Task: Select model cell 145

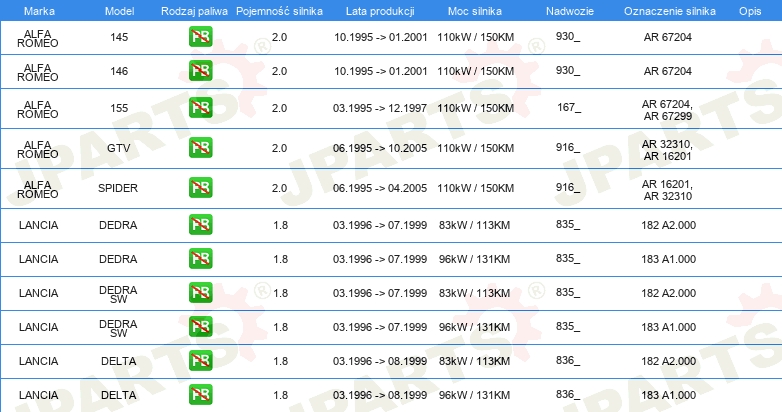Action: [x=119, y=37]
